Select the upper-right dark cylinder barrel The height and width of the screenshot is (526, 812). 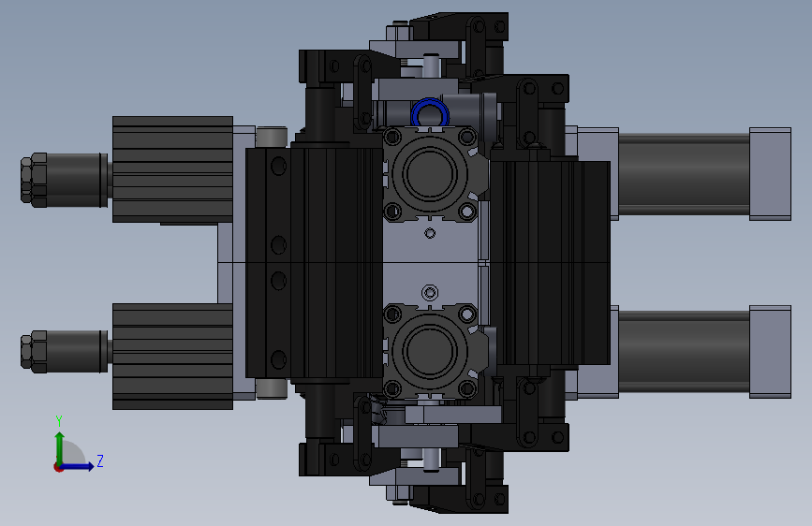(x=684, y=174)
